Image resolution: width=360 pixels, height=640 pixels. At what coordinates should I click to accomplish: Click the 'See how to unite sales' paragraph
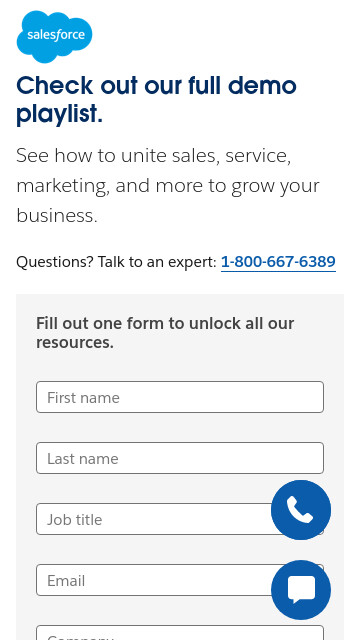click(168, 186)
